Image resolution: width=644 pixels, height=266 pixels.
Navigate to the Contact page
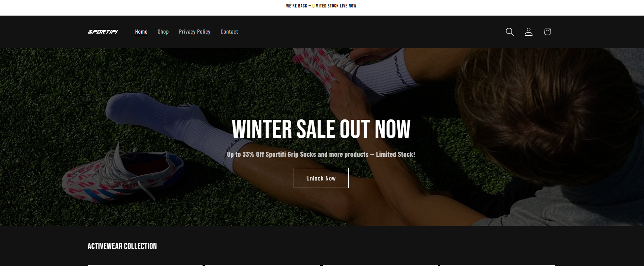[x=229, y=32]
